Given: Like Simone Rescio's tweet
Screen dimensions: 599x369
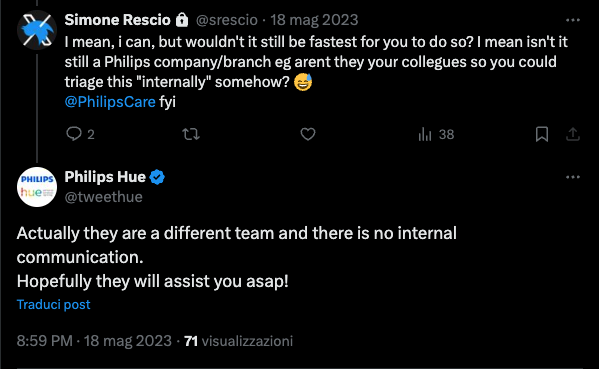Looking at the screenshot, I should [x=308, y=134].
